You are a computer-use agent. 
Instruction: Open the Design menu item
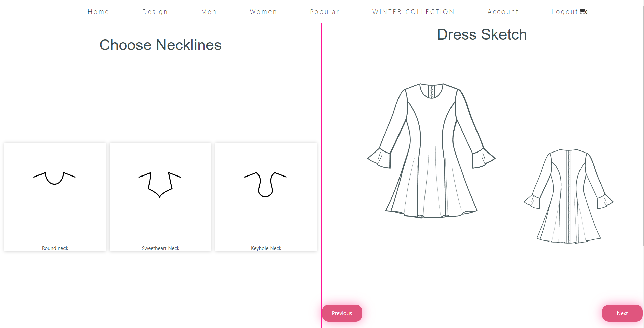point(155,11)
